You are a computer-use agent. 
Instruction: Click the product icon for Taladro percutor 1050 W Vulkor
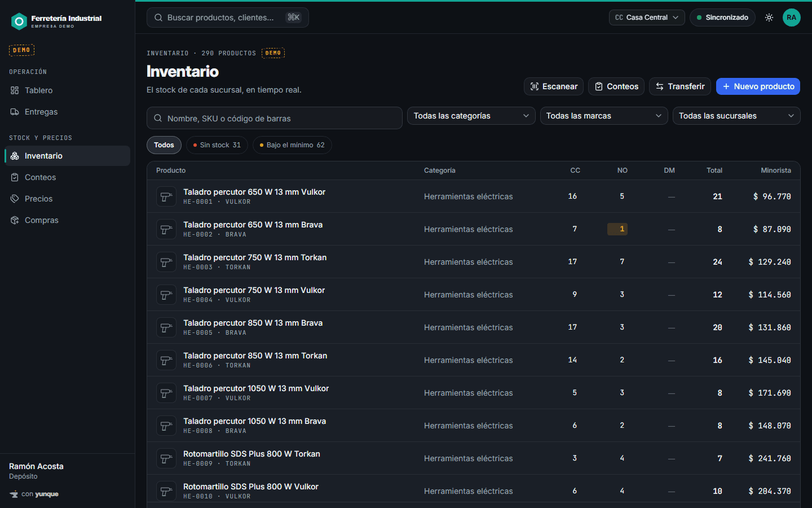pyautogui.click(x=166, y=393)
